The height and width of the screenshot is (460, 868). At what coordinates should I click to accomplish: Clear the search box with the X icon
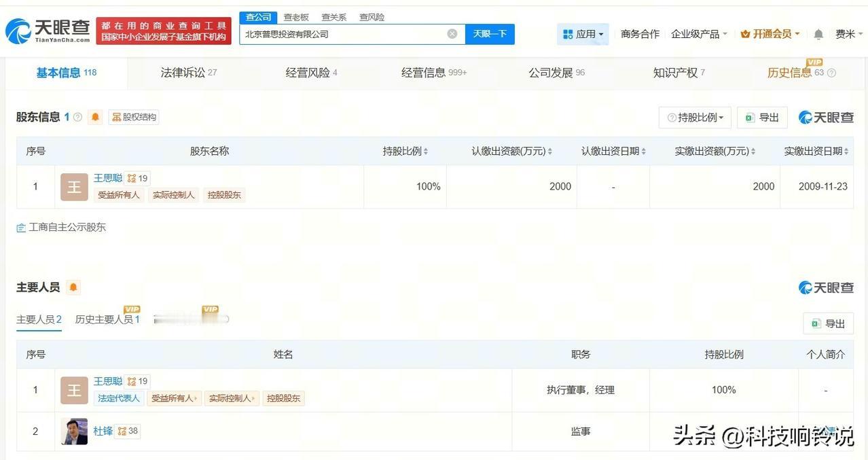point(452,34)
